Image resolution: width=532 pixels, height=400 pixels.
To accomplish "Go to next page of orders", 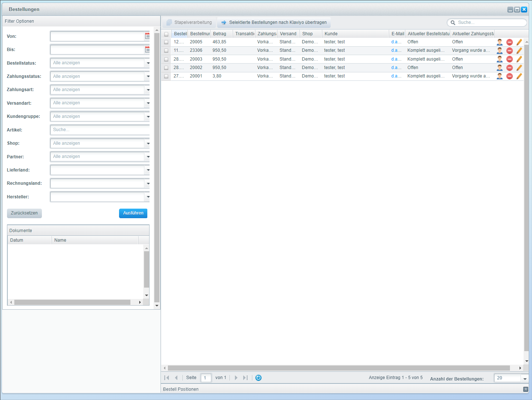I will point(236,378).
